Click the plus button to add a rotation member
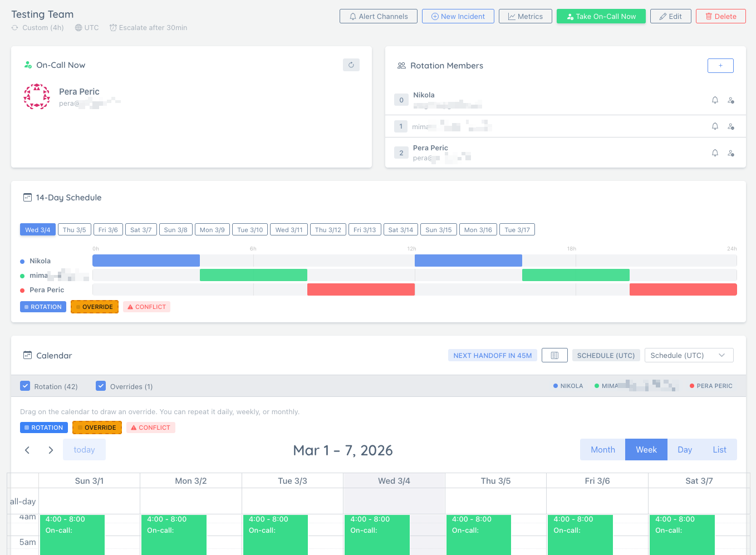 (x=720, y=65)
